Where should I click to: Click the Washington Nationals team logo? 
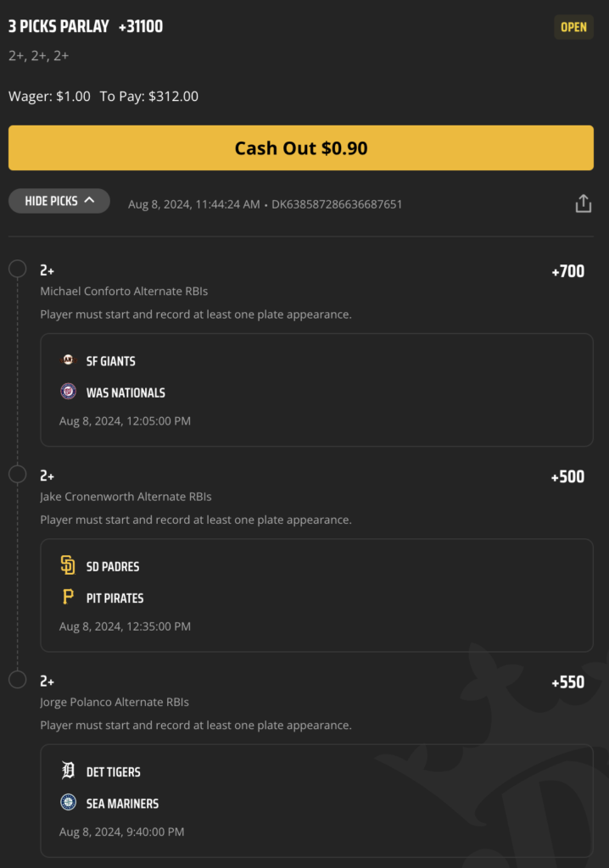68,392
